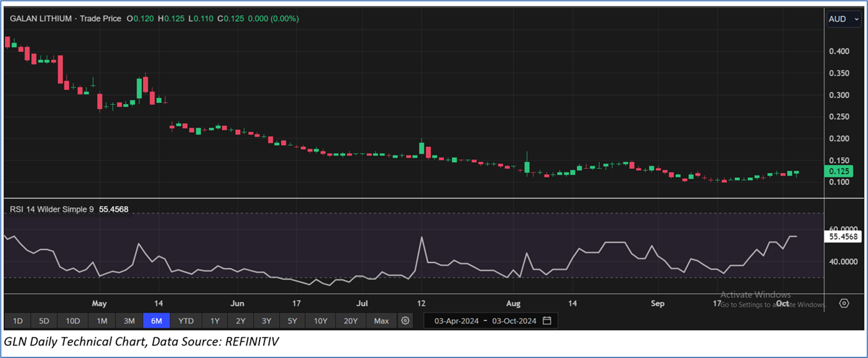868x358 pixels.
Task: Open chart settings gear icon
Action: tap(405, 321)
